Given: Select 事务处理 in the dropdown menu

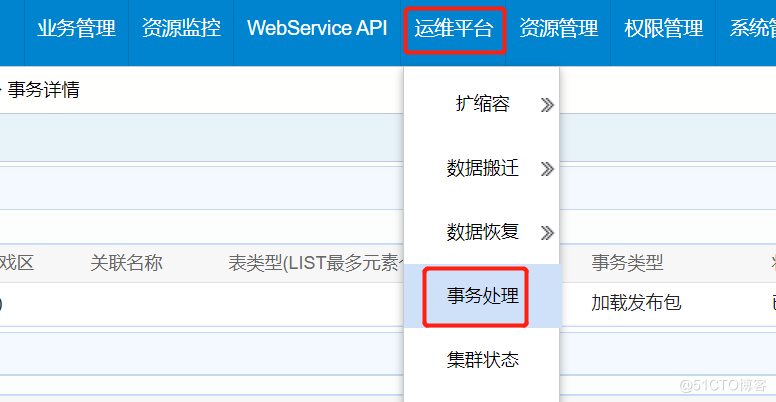Looking at the screenshot, I should coord(483,296).
